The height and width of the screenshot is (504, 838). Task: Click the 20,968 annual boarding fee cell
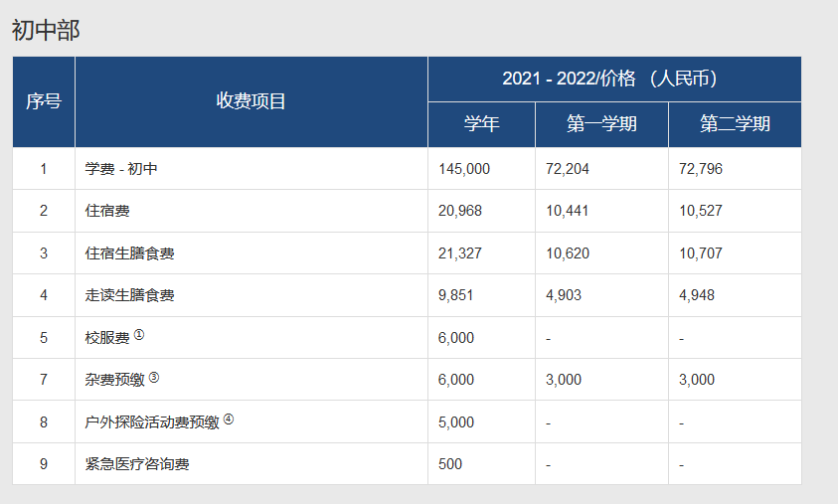click(460, 211)
